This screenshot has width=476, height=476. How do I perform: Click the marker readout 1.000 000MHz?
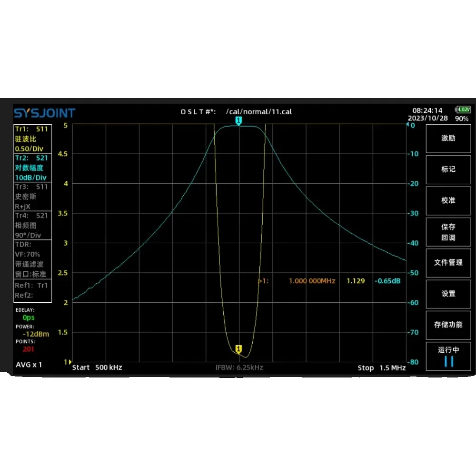(x=312, y=281)
